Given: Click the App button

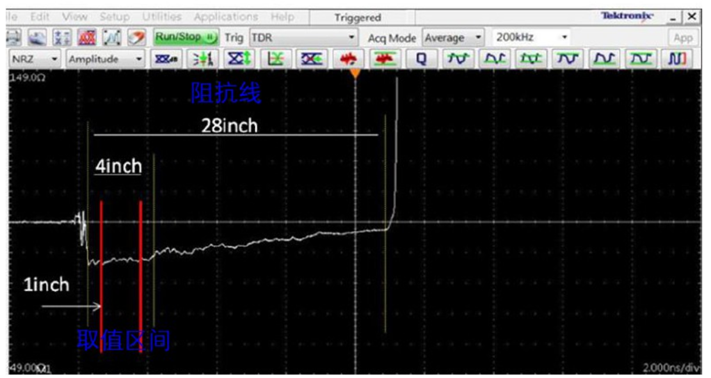Looking at the screenshot, I should coord(683,38).
